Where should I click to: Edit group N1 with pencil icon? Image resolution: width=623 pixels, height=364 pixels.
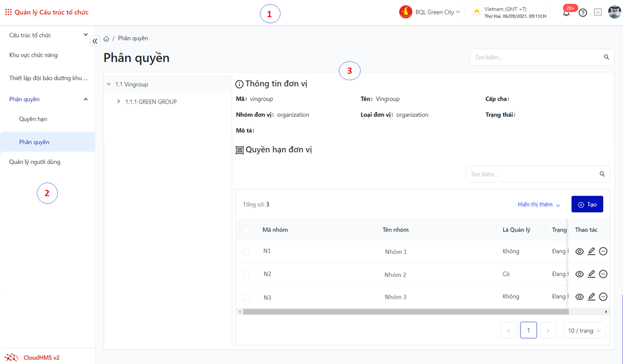pyautogui.click(x=591, y=252)
